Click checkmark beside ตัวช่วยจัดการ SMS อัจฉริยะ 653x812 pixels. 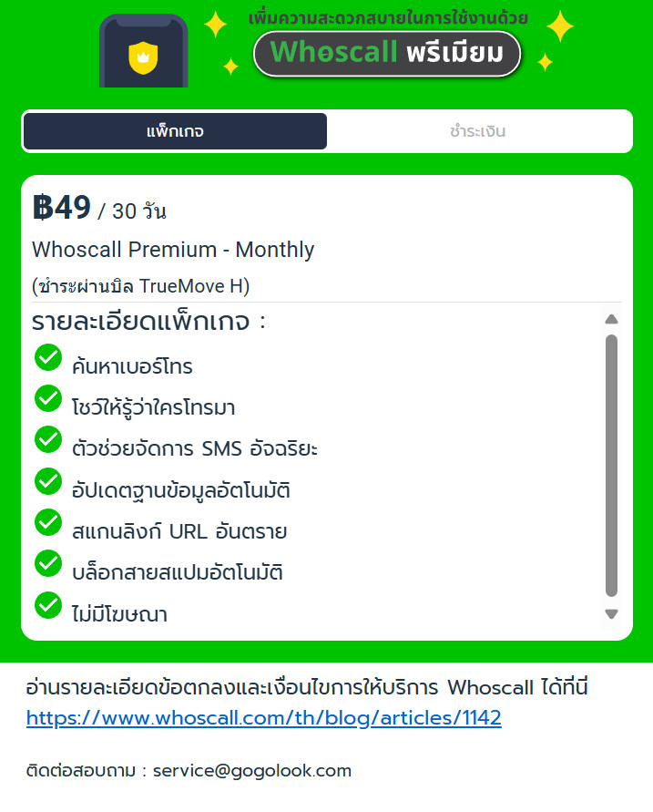[x=48, y=439]
